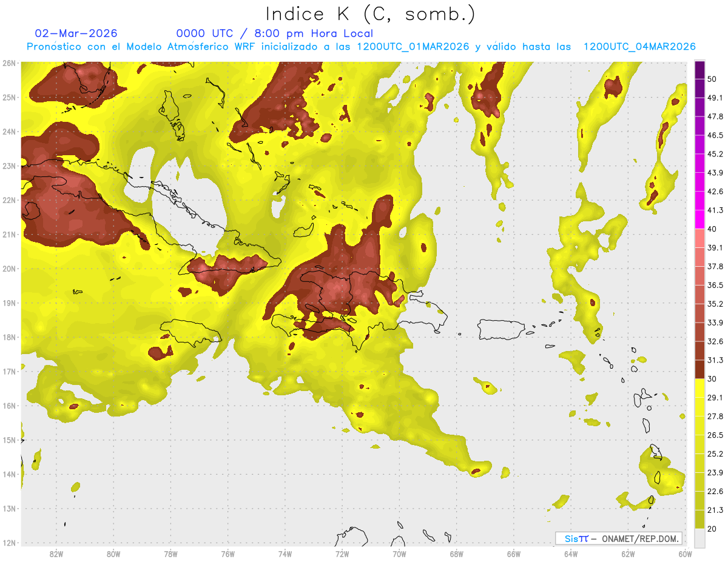Screen dimensions: 728x562
Task: Click the colorbar value '47.8'
Action: pos(715,116)
